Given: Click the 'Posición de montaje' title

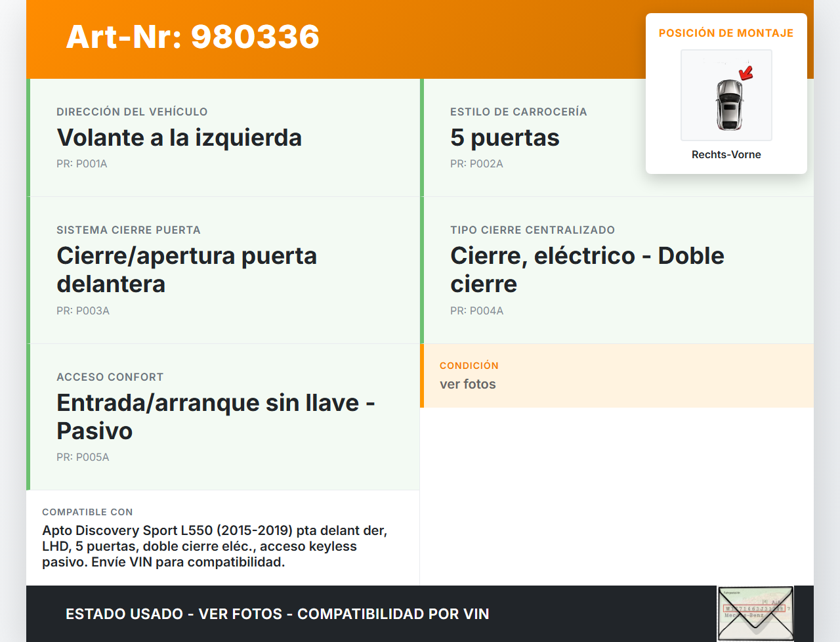Looking at the screenshot, I should point(726,33).
